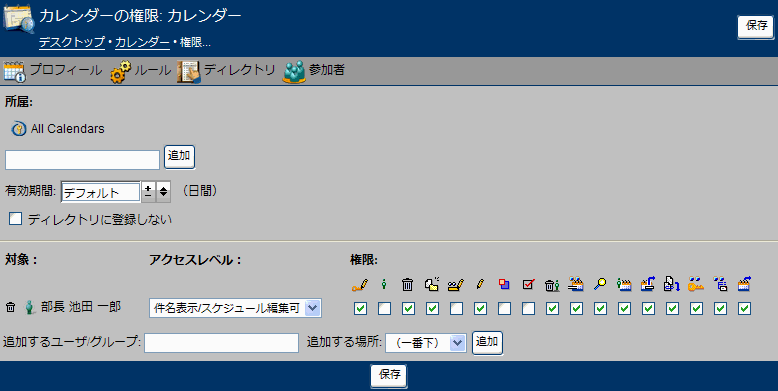Image resolution: width=778 pixels, height=391 pixels.
Task: Go to デスクトップ breadcrumb link
Action: (72, 43)
